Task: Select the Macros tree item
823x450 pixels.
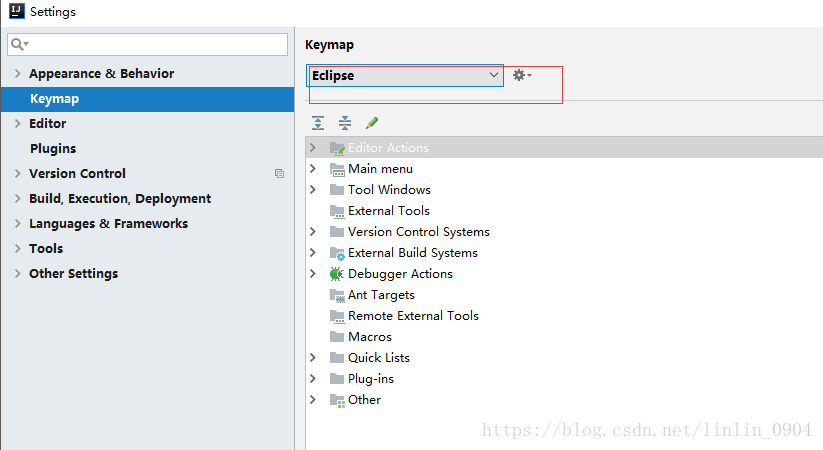Action: click(370, 337)
